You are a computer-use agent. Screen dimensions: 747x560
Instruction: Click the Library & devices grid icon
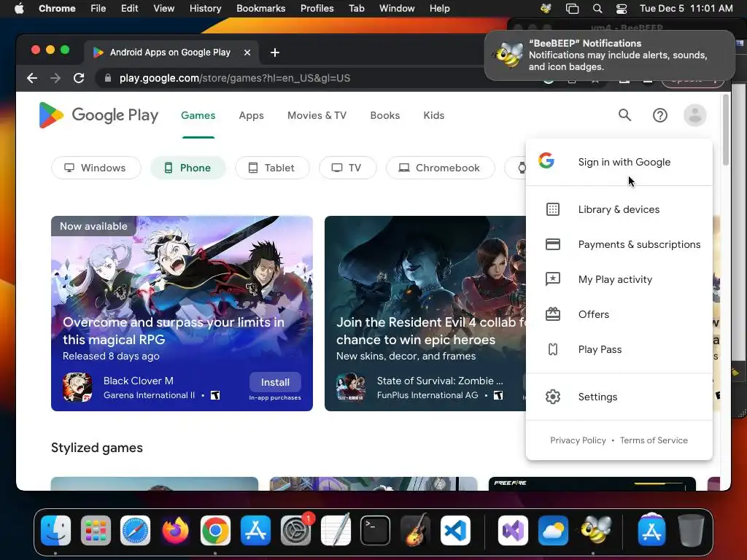tap(553, 209)
